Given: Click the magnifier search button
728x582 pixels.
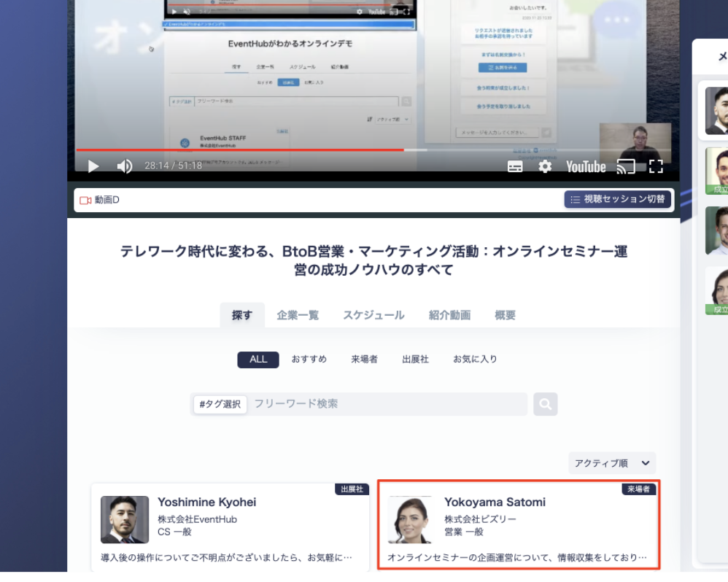Looking at the screenshot, I should (x=546, y=404).
